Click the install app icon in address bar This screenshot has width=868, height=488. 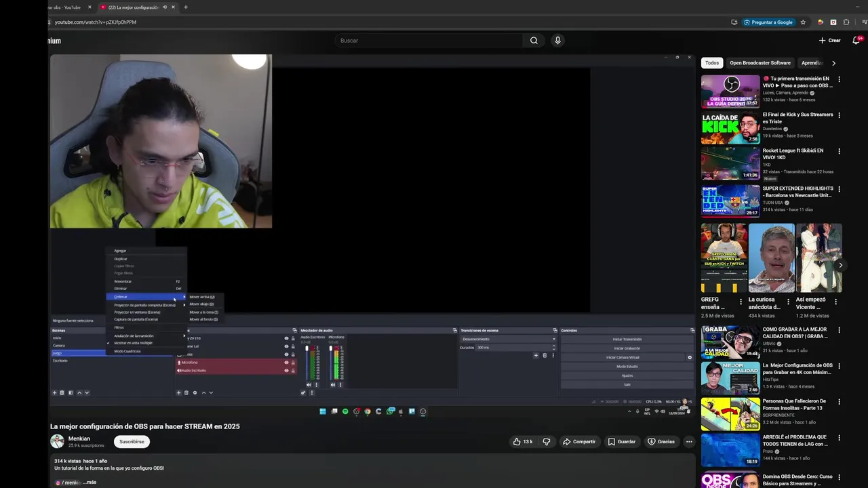(734, 22)
